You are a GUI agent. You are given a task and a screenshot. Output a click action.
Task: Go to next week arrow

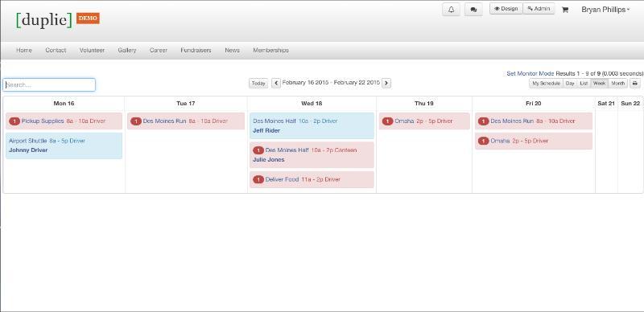[386, 84]
